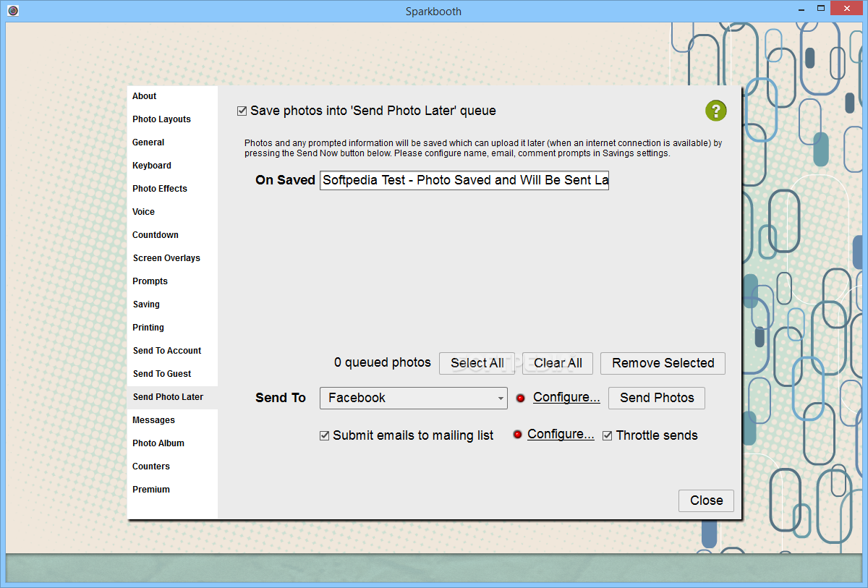This screenshot has width=868, height=588.
Task: Toggle Save photos into 'Send Photo Later' queue
Action: point(242,111)
